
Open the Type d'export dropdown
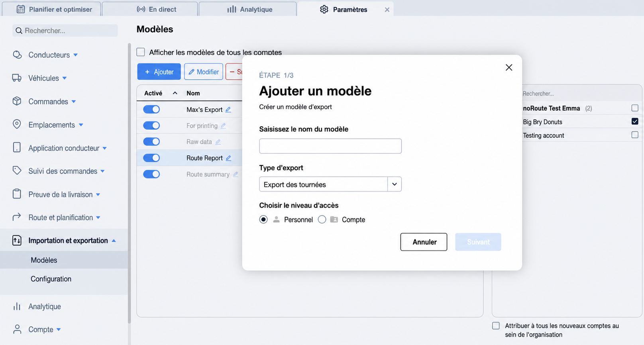394,184
